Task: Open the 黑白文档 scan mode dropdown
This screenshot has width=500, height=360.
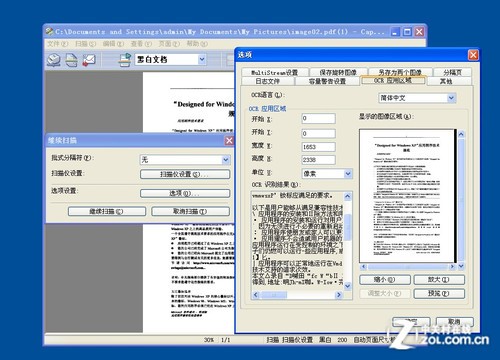Action: pos(202,60)
